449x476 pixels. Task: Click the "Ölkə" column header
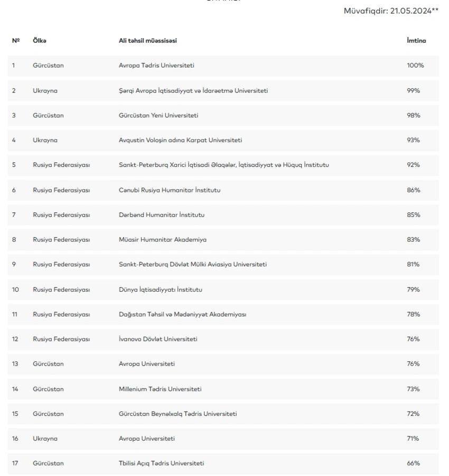click(x=40, y=40)
